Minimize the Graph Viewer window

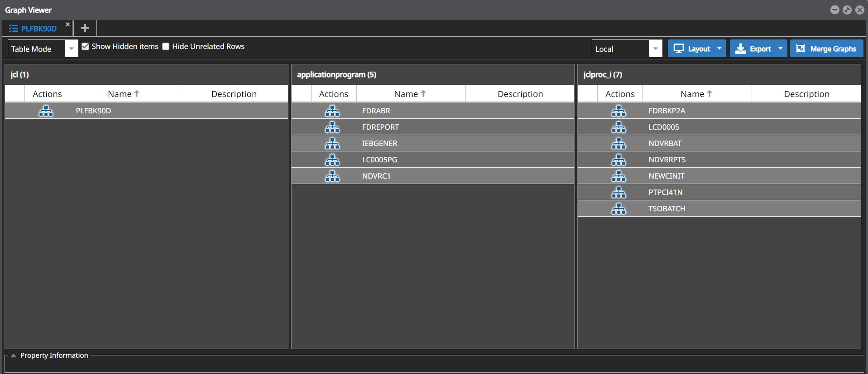(x=834, y=10)
